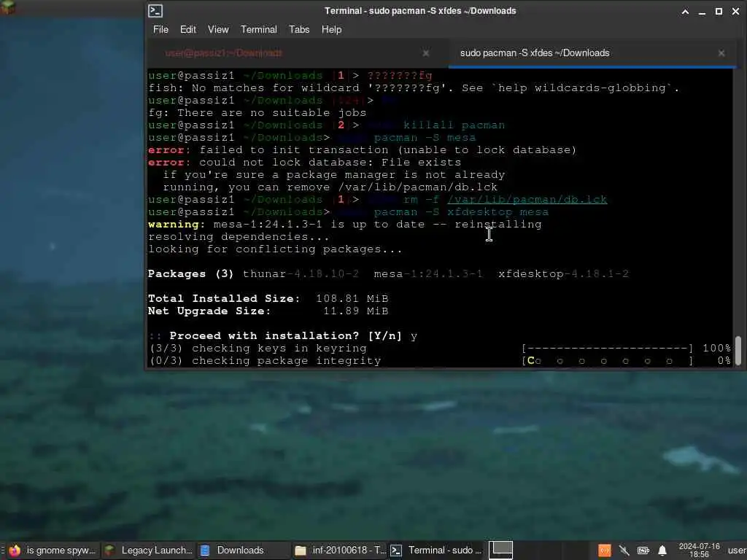Viewport: 747px width, 560px height.
Task: Click the 'resolving dependencies...' line
Action: (x=239, y=237)
